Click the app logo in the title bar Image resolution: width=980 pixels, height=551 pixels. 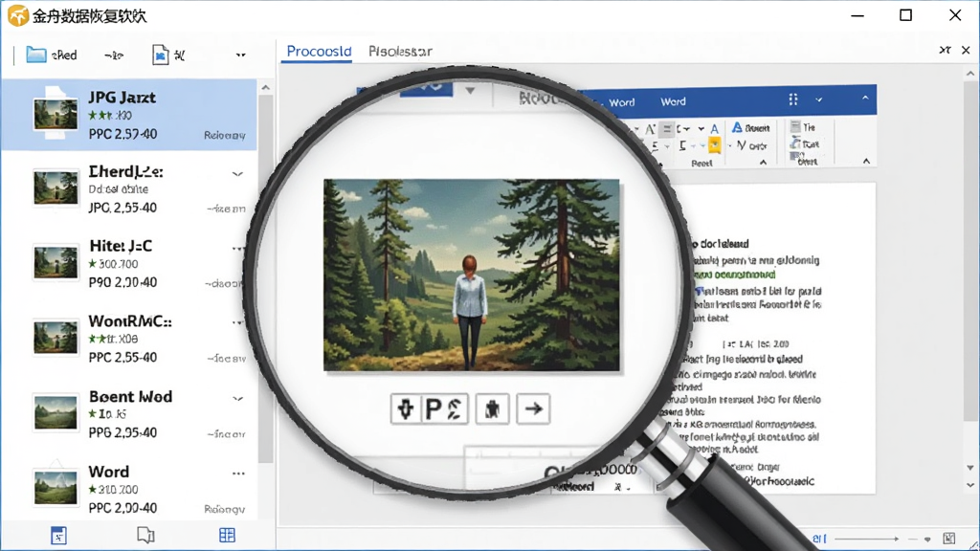[x=17, y=15]
